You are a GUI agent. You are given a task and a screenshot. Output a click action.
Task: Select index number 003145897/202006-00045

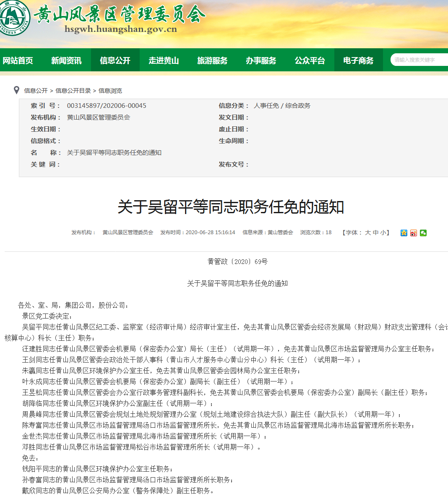pyautogui.click(x=107, y=106)
